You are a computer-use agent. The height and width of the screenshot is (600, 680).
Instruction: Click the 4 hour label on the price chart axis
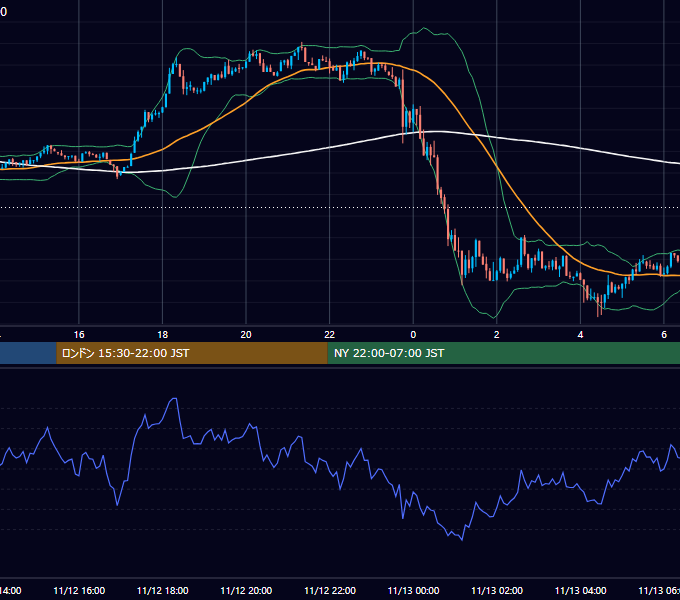pos(580,335)
